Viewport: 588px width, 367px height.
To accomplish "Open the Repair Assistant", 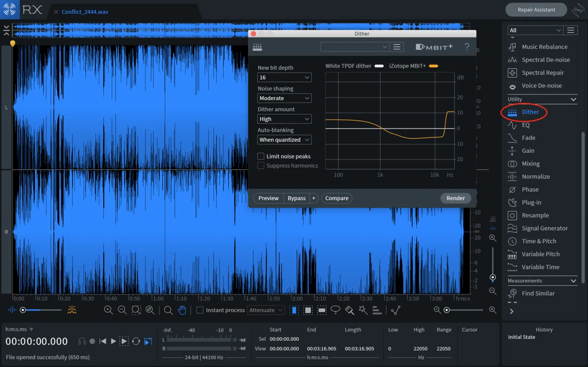I will pyautogui.click(x=536, y=10).
